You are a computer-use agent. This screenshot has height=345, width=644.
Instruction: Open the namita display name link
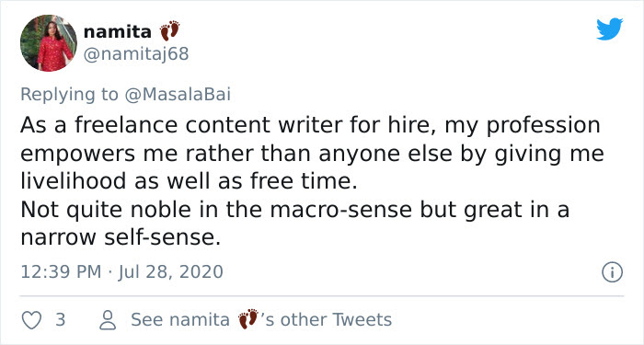coord(118,32)
